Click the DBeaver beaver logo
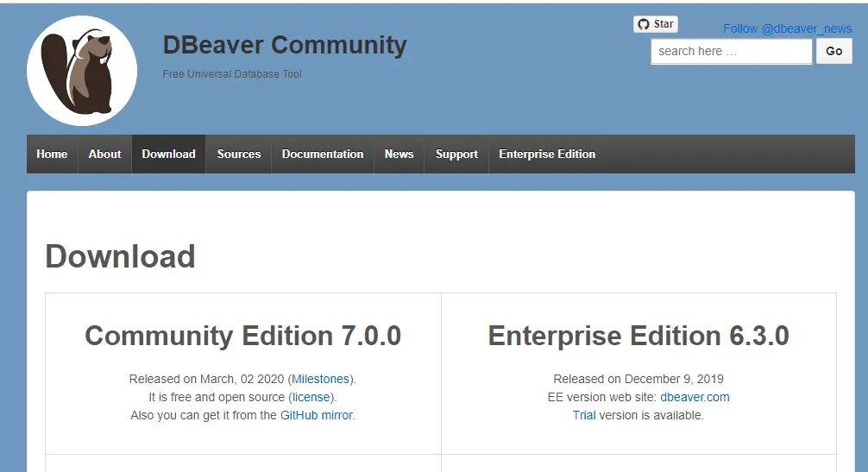 pos(82,71)
